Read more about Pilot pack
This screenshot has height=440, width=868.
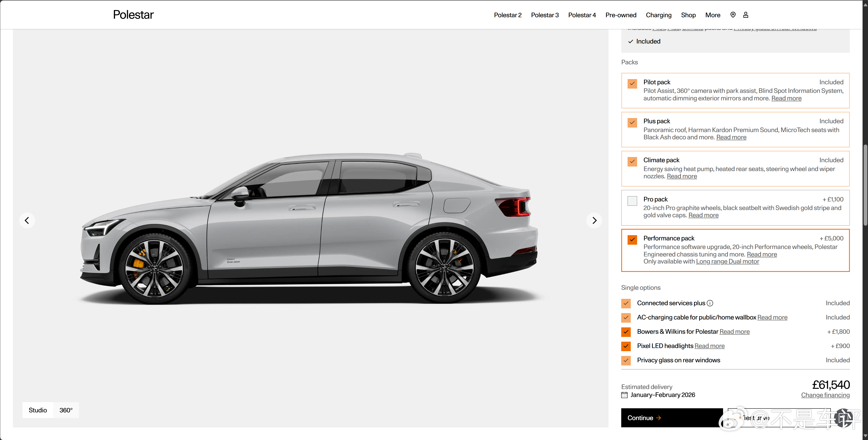pyautogui.click(x=786, y=98)
